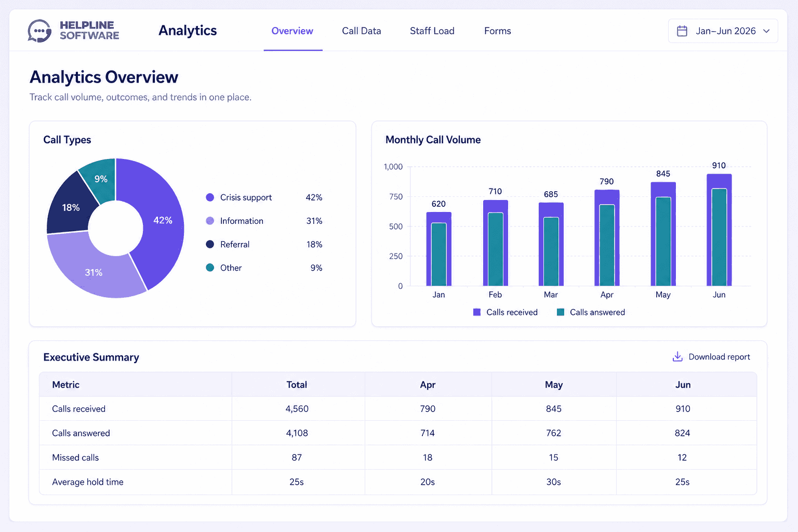Screen dimensions: 798x532
Task: Click the Executive Summary heading
Action: (91, 357)
